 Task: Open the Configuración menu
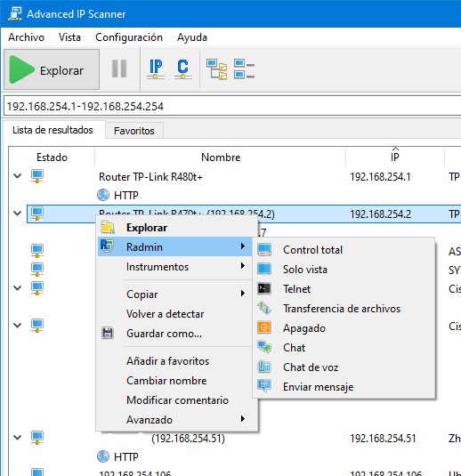[129, 37]
